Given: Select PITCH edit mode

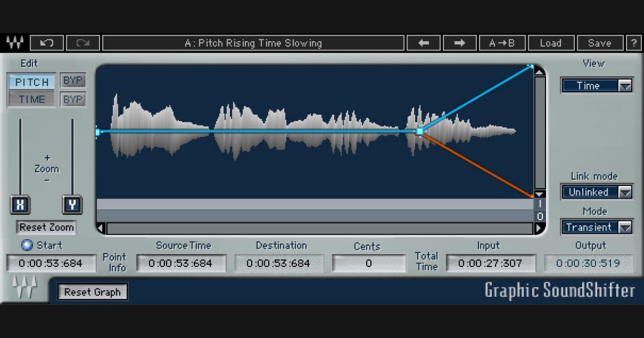Looking at the screenshot, I should point(32,82).
